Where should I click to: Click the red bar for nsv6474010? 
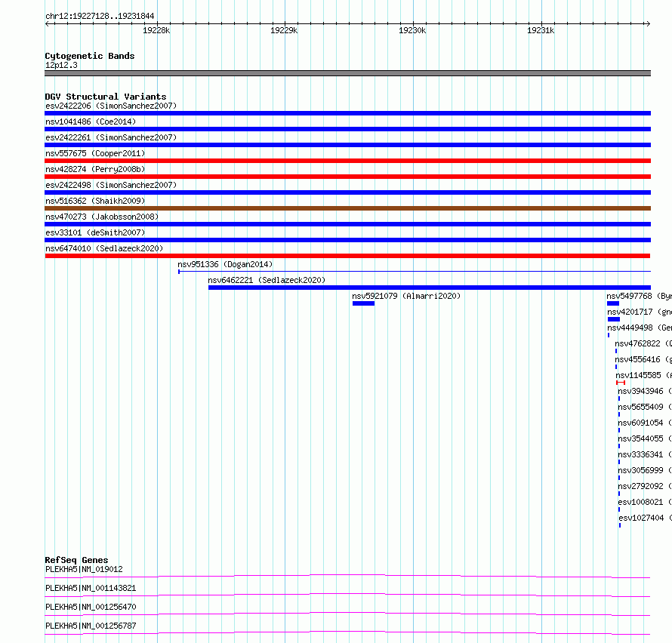click(x=347, y=256)
